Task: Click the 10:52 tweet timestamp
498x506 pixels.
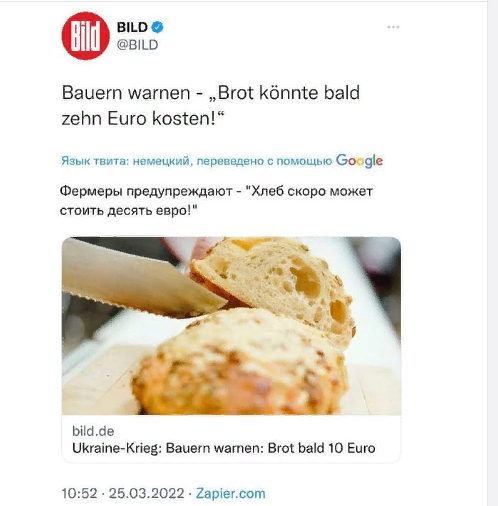Action: [x=79, y=493]
